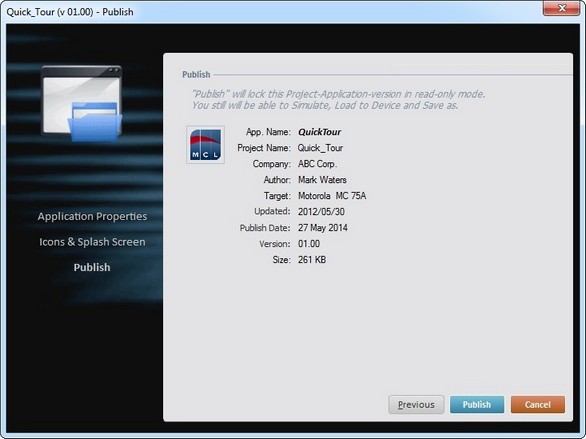The width and height of the screenshot is (586, 439).
Task: Click the 261 KB size value
Action: (x=312, y=260)
